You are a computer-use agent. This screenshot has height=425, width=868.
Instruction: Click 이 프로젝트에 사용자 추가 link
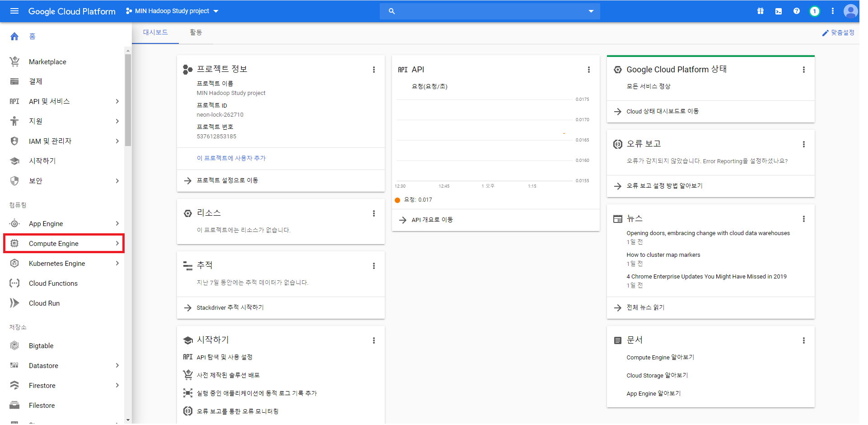point(231,158)
